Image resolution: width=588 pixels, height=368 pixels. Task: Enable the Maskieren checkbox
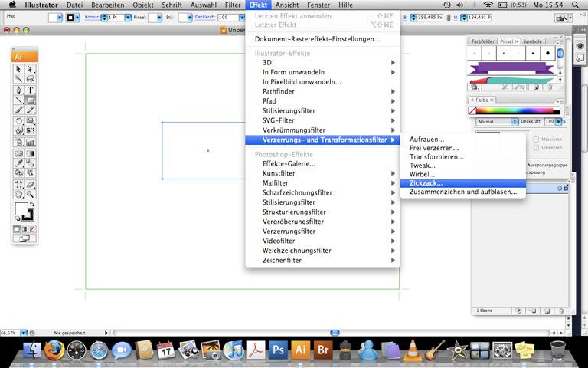tap(536, 140)
